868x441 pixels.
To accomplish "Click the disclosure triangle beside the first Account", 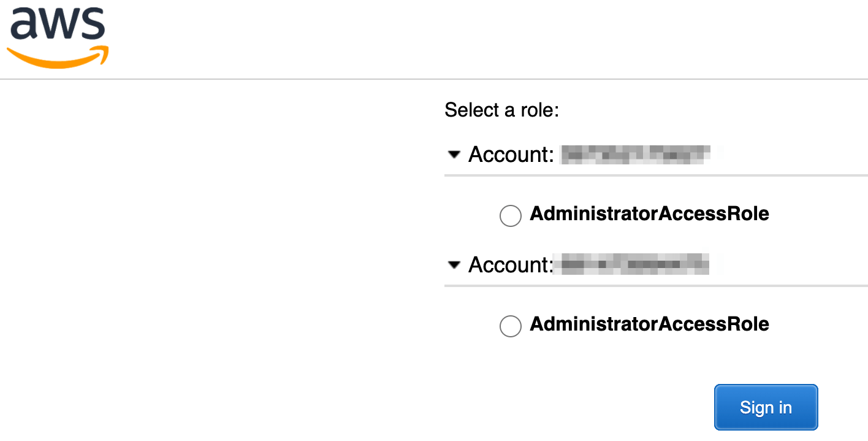I will 454,155.
